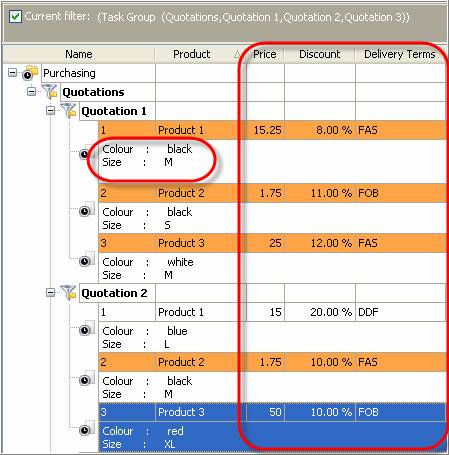Collapse the Quotation 2 group

(50, 293)
